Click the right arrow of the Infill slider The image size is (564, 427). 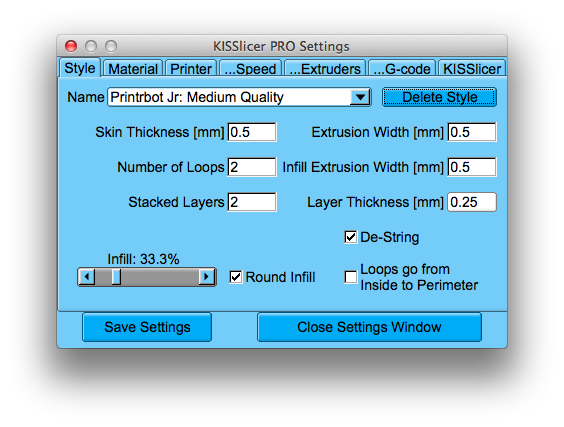click(x=207, y=277)
